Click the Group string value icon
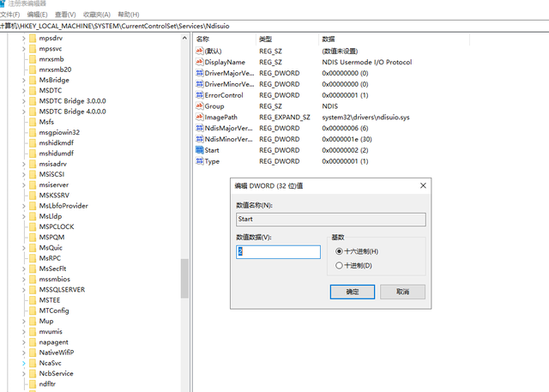Screen dimensions: 549x392 click(x=199, y=106)
